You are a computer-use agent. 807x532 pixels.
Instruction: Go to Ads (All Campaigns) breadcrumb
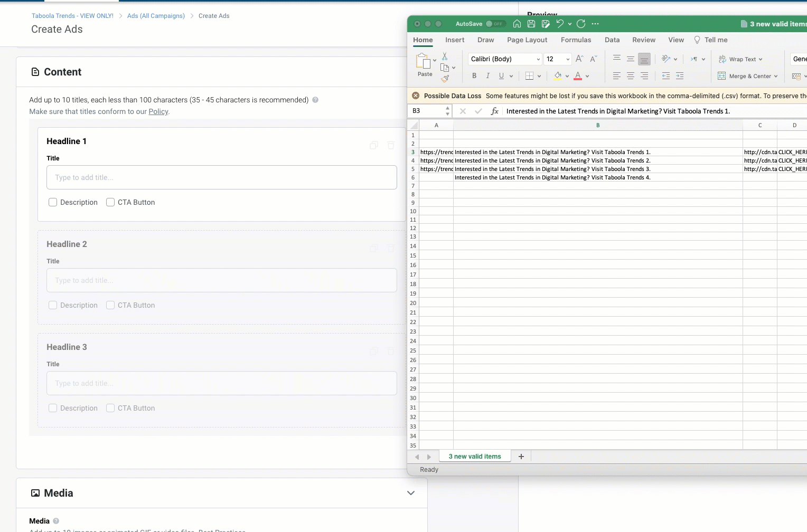click(x=156, y=16)
